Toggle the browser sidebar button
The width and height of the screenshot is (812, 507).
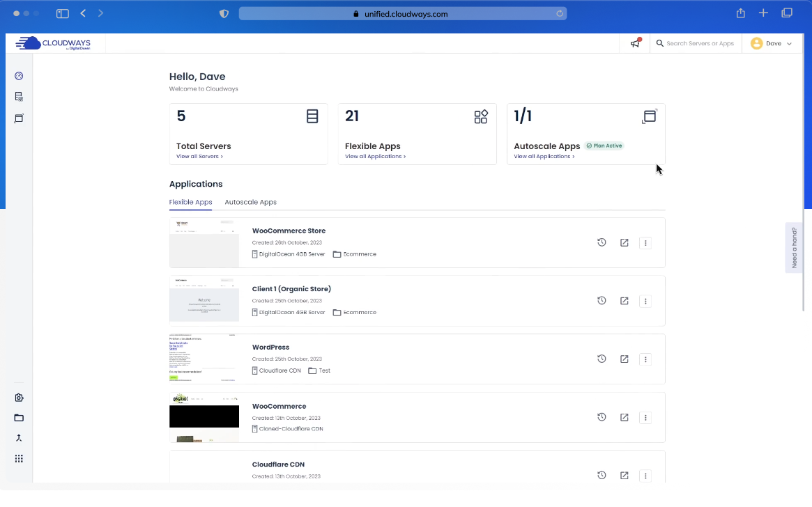click(63, 13)
